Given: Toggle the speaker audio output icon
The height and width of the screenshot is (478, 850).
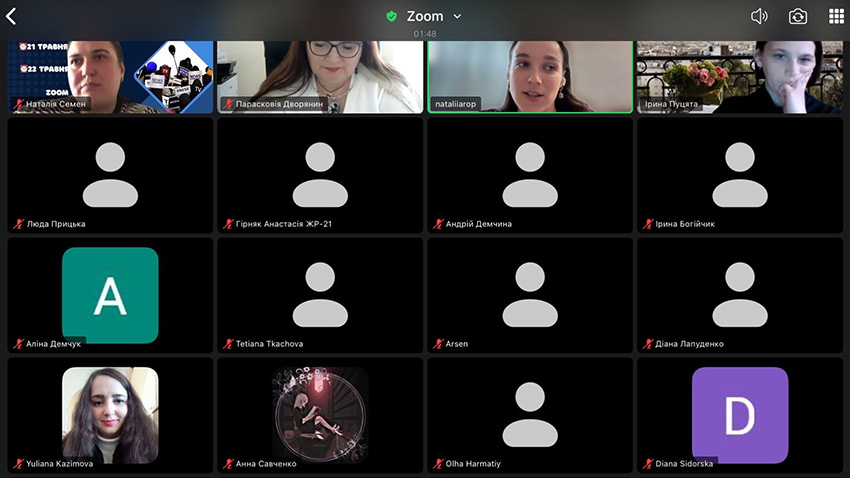Looking at the screenshot, I should [x=759, y=16].
